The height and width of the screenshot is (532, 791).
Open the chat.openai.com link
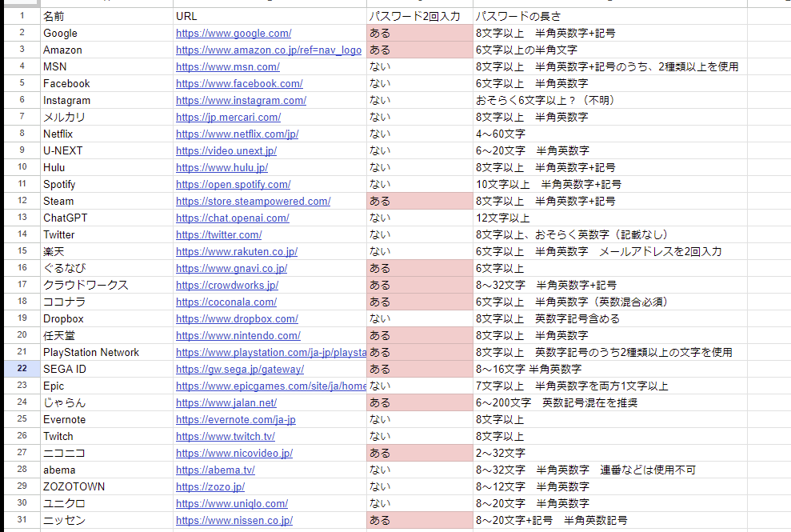233,218
